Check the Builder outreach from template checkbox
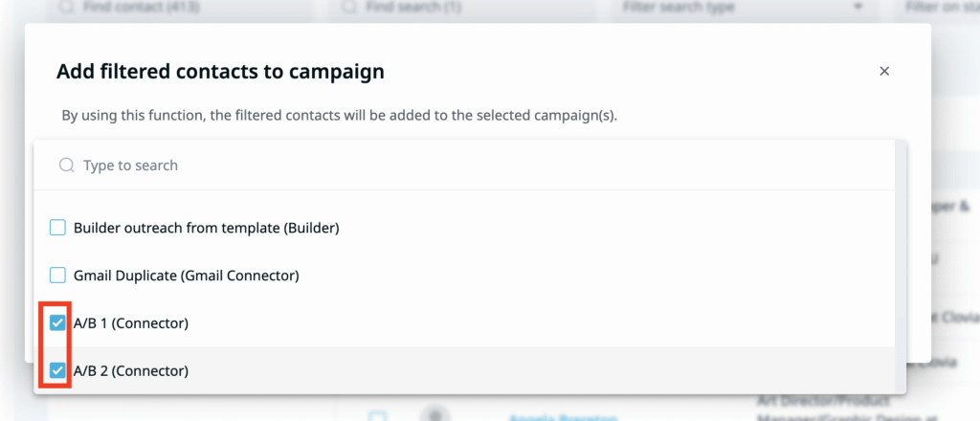The height and width of the screenshot is (421, 980). click(57, 228)
